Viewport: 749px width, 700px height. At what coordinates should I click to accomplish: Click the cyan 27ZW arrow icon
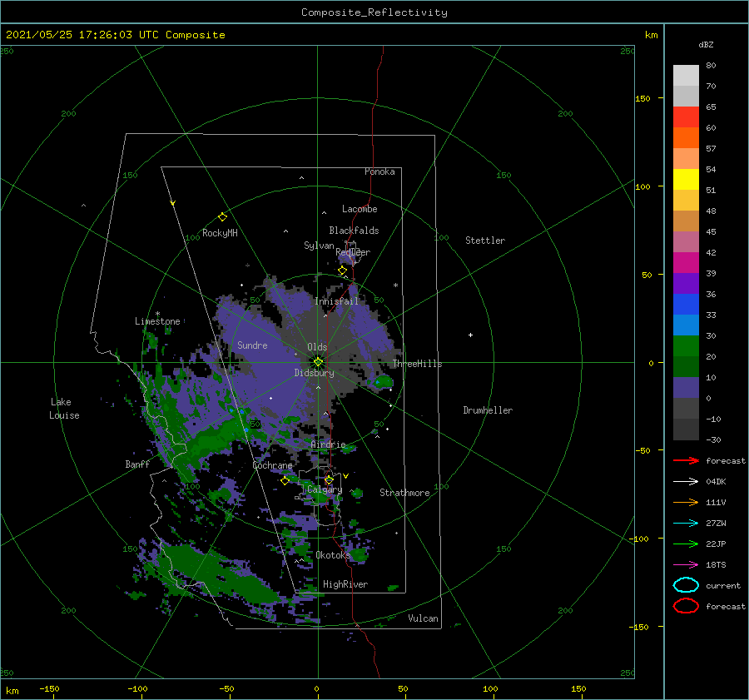(686, 524)
